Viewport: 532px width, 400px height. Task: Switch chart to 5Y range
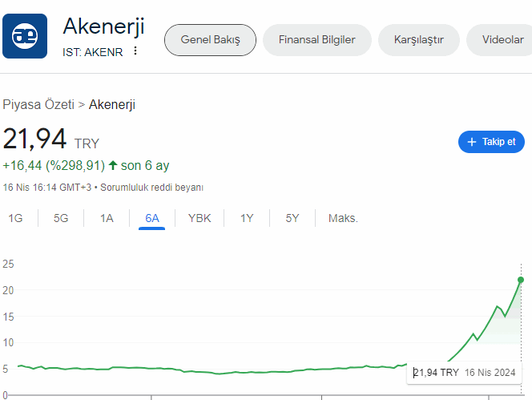pyautogui.click(x=292, y=218)
